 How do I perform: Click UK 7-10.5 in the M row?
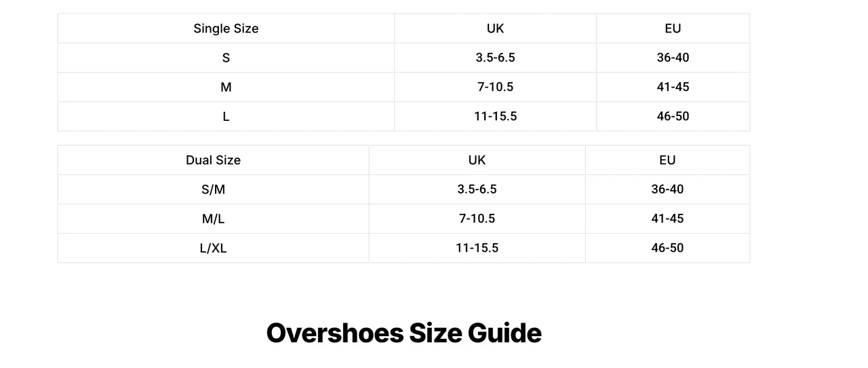(495, 87)
